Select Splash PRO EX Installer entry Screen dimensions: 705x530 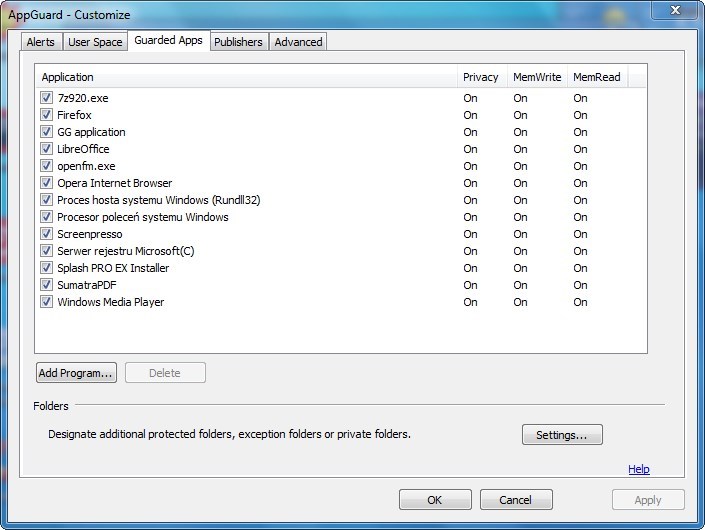click(x=113, y=268)
